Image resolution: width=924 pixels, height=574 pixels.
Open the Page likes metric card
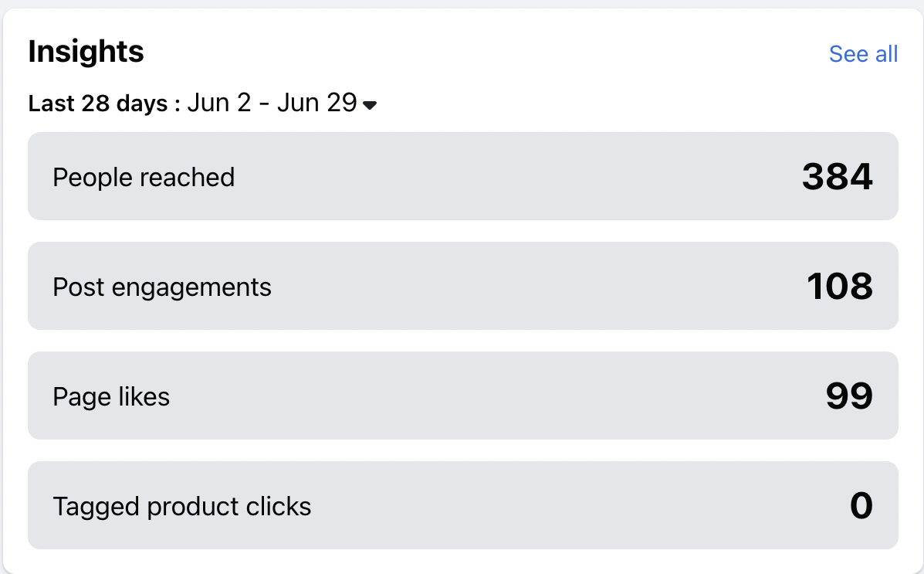463,397
